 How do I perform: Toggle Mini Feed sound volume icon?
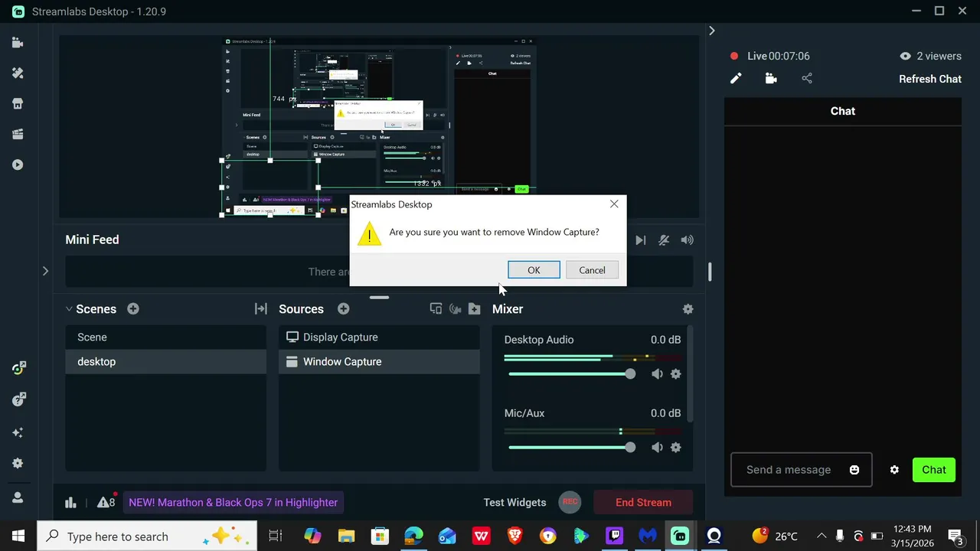coord(688,240)
